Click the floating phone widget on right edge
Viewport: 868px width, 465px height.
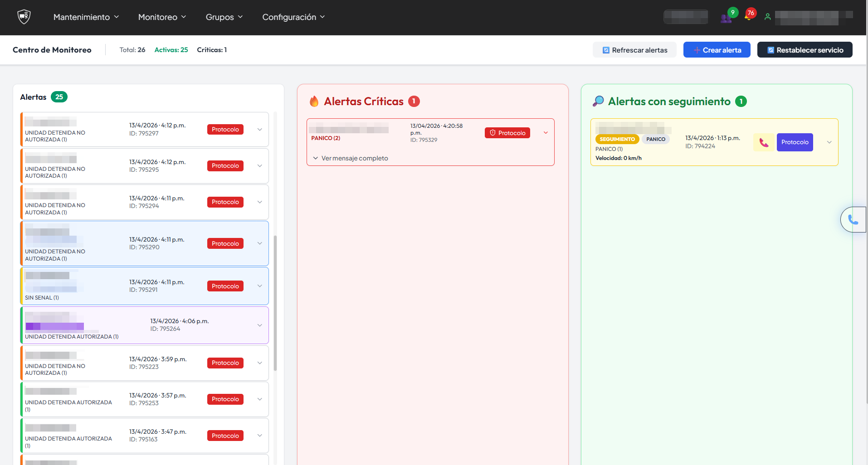coord(853,220)
